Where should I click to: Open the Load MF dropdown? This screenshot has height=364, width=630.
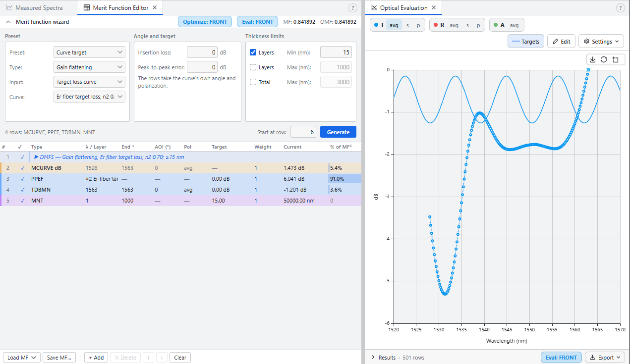[x=22, y=358]
